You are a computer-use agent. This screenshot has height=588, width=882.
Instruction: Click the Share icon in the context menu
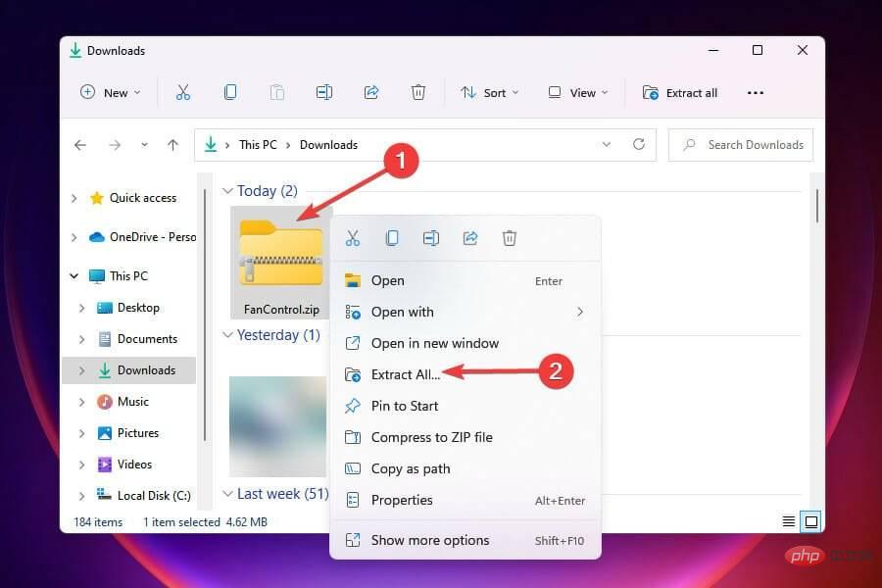(x=470, y=237)
